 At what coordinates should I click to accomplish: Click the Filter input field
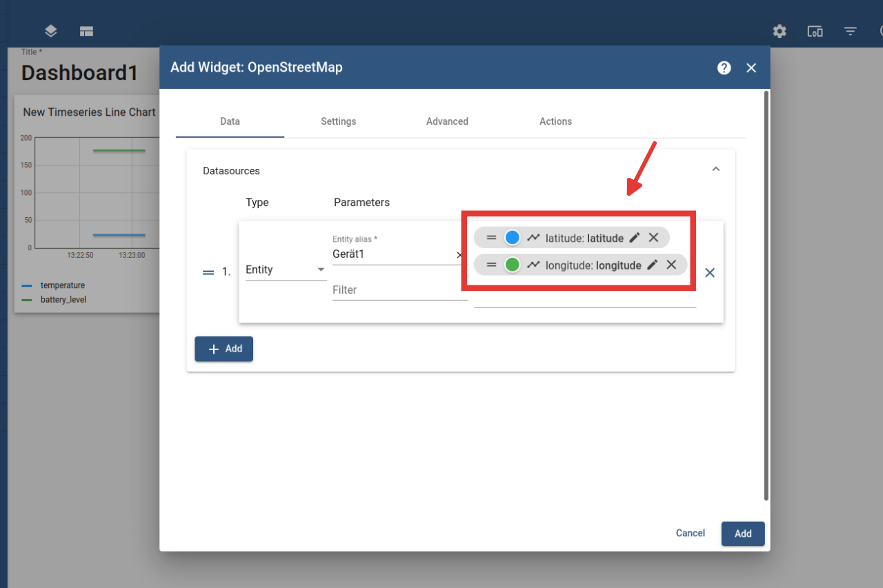[x=400, y=290]
